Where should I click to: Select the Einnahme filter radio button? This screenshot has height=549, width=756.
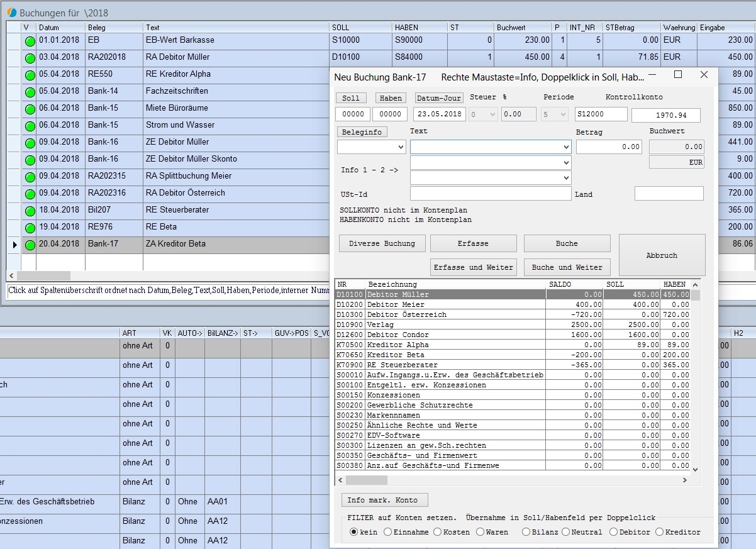pos(387,532)
